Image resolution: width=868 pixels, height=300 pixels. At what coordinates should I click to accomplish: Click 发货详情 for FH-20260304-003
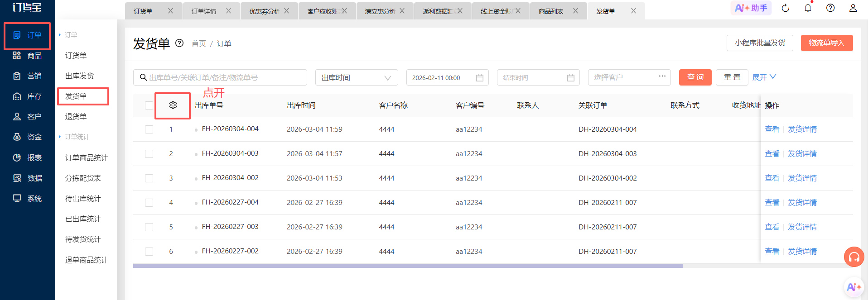802,154
